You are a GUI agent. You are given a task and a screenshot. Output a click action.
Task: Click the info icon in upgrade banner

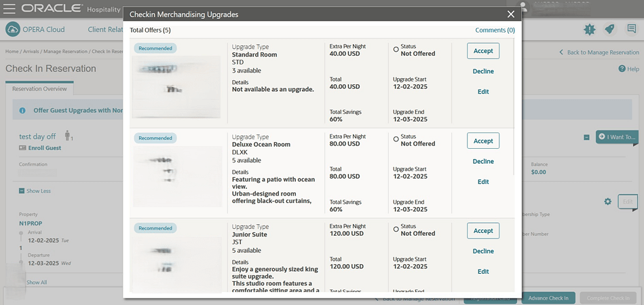click(22, 111)
